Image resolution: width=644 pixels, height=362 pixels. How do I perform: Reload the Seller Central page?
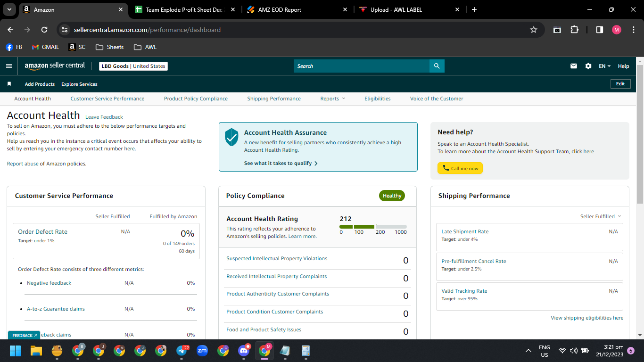(x=44, y=30)
